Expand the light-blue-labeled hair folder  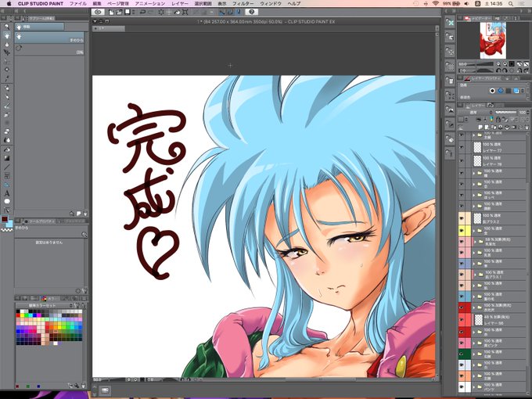(474, 297)
